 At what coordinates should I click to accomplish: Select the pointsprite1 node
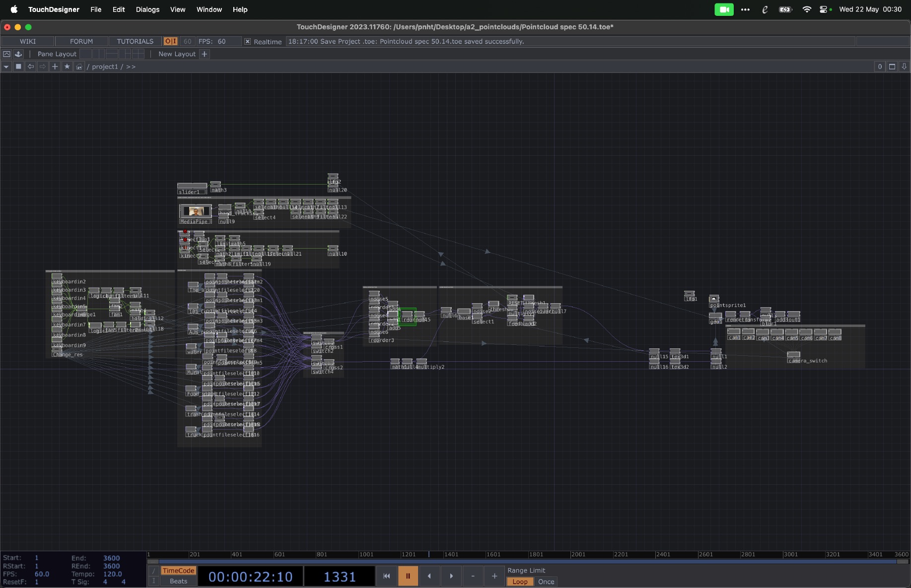tap(714, 299)
